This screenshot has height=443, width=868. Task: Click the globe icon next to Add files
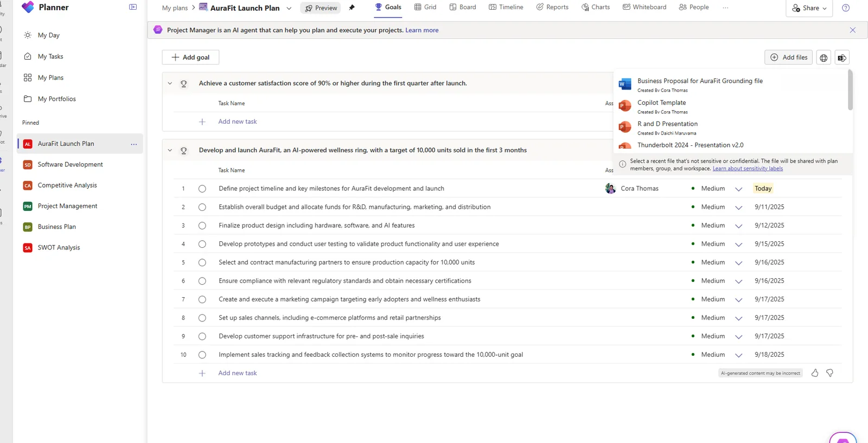(x=824, y=57)
